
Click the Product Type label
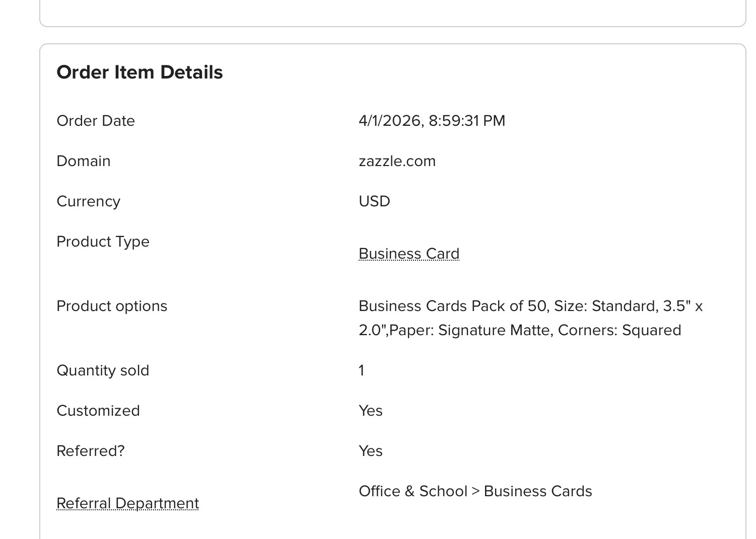pyautogui.click(x=103, y=242)
